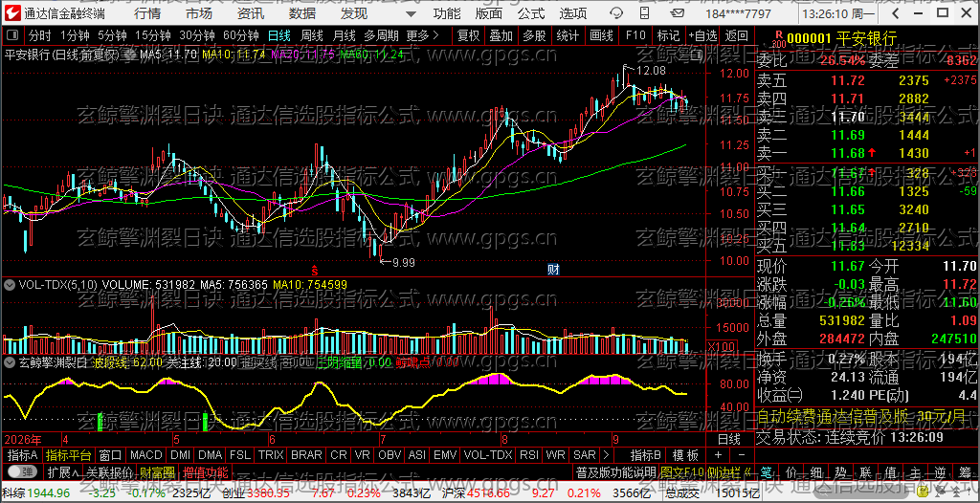Image resolution: width=980 pixels, height=503 pixels.
Task: Add the stock via +自选
Action: point(703,35)
